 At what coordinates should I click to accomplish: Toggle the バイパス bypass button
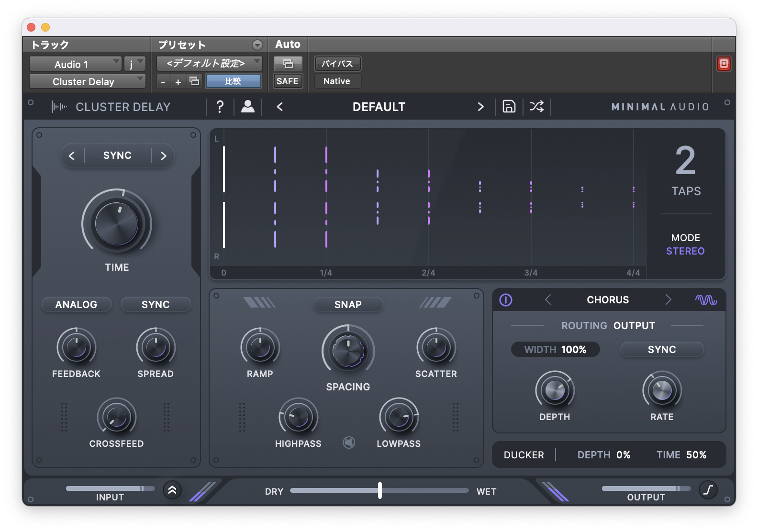pos(337,64)
